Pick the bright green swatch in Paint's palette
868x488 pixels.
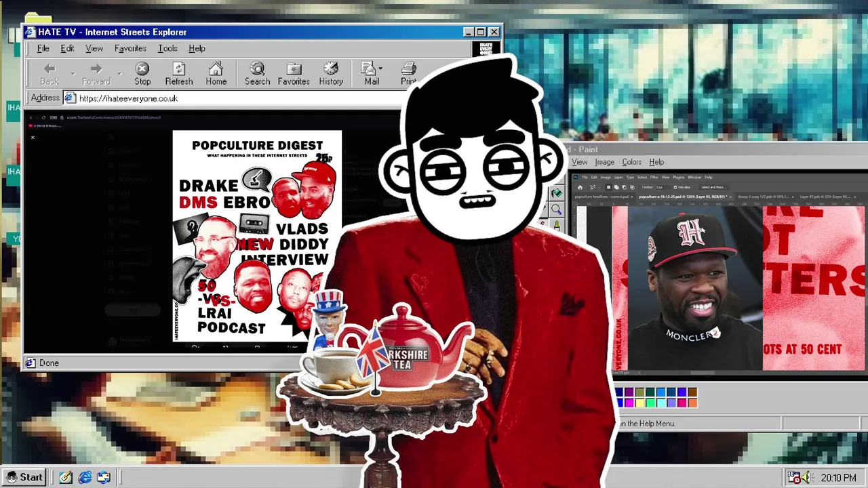click(x=650, y=403)
